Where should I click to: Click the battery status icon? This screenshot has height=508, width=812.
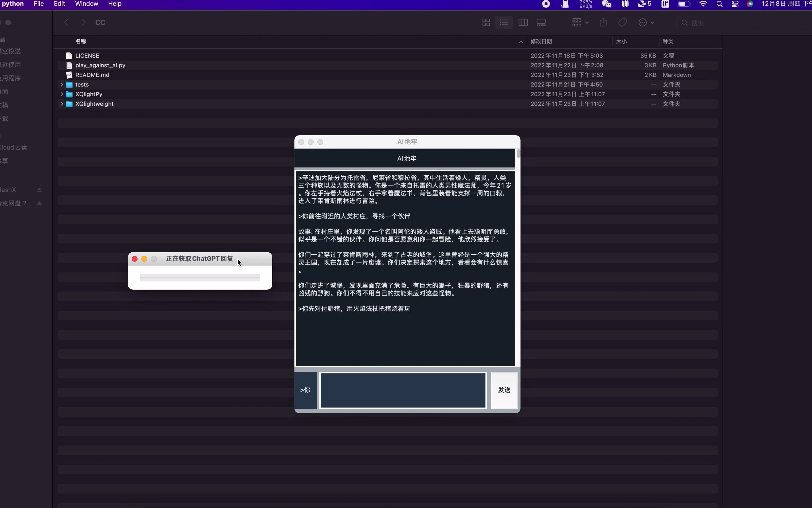684,4
